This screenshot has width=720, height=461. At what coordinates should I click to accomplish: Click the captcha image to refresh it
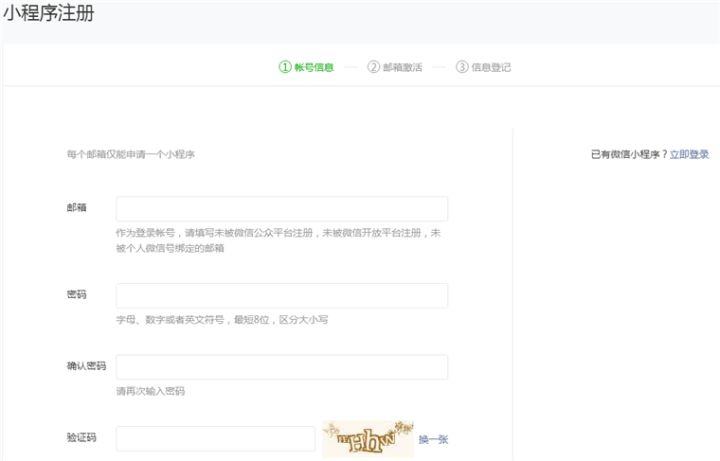tap(368, 439)
